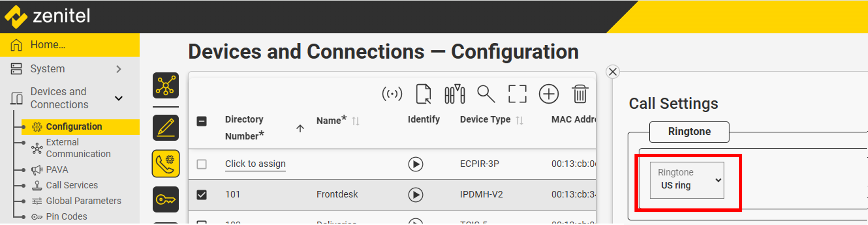Collapse Devices and Connections section
This screenshot has width=868, height=225.
point(118,98)
